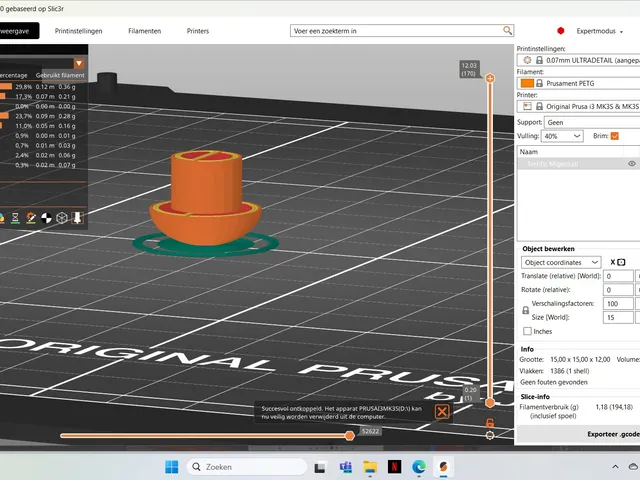Expand the legend view-type dropdown arrow
Screen dimensions: 640x480
(x=79, y=63)
